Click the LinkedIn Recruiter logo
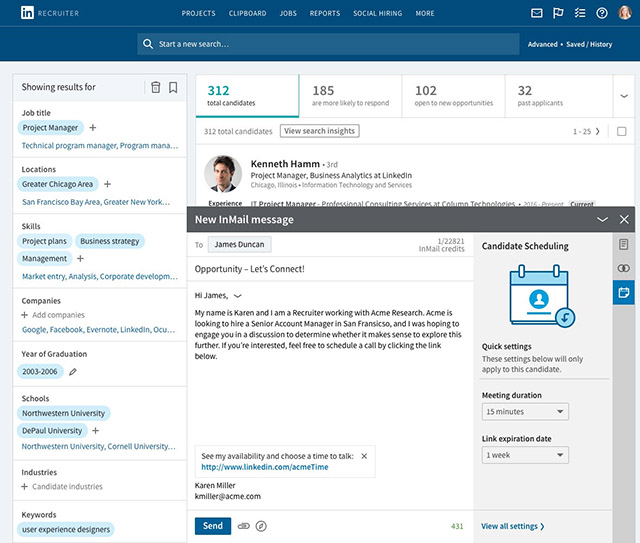The width and height of the screenshot is (640, 543). [50, 13]
